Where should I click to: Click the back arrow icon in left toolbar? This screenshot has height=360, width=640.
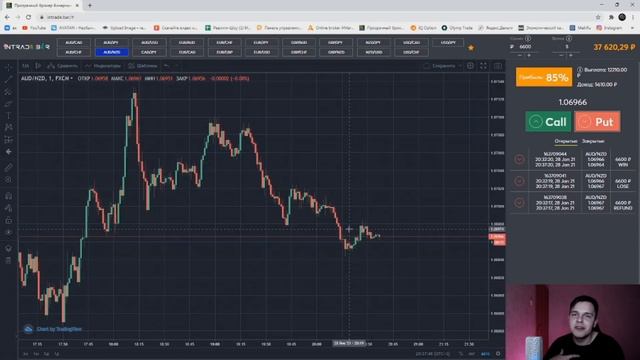pyautogui.click(x=8, y=151)
